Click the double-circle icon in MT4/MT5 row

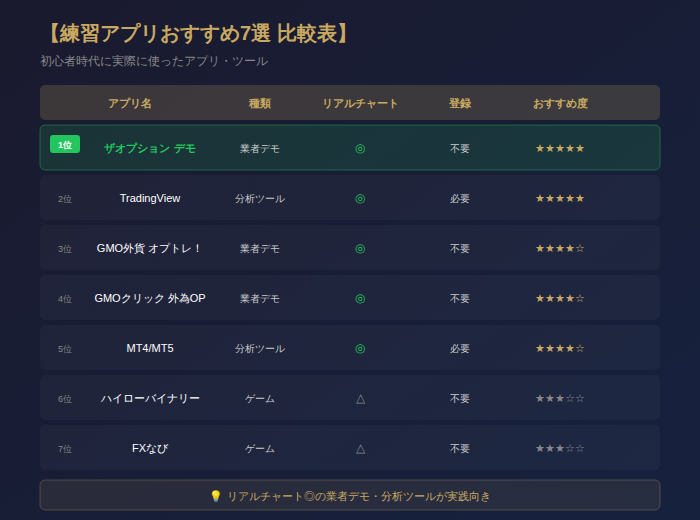[360, 348]
